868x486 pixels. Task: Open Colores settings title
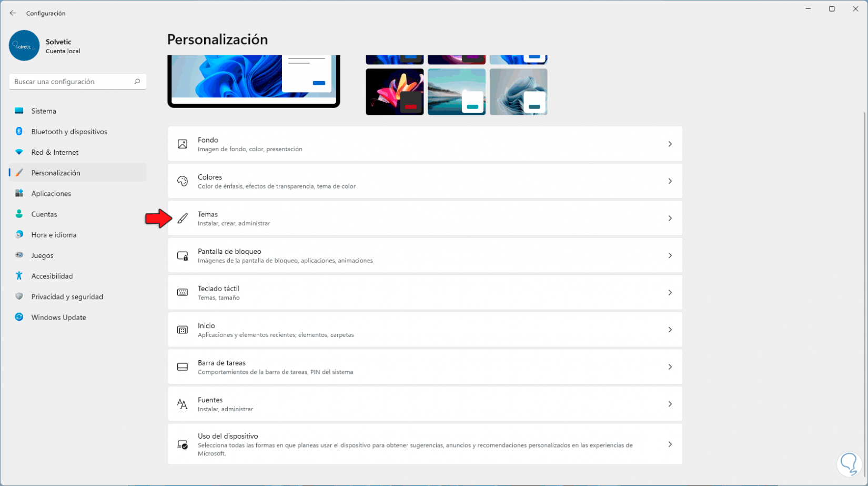(210, 177)
